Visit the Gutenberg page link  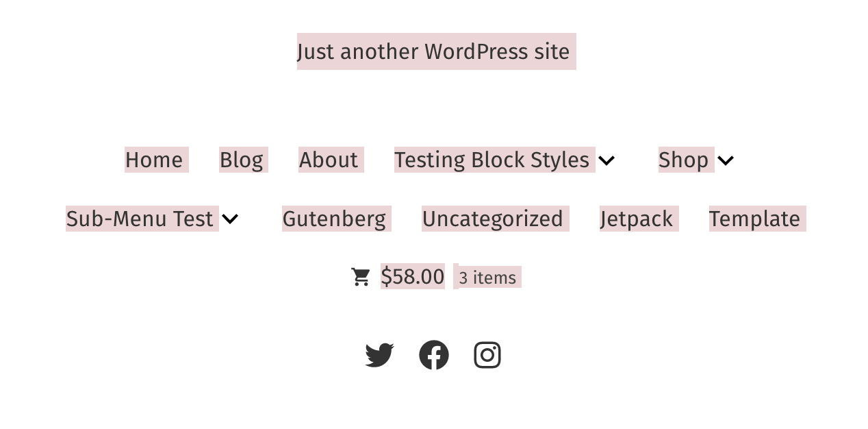[x=335, y=219]
